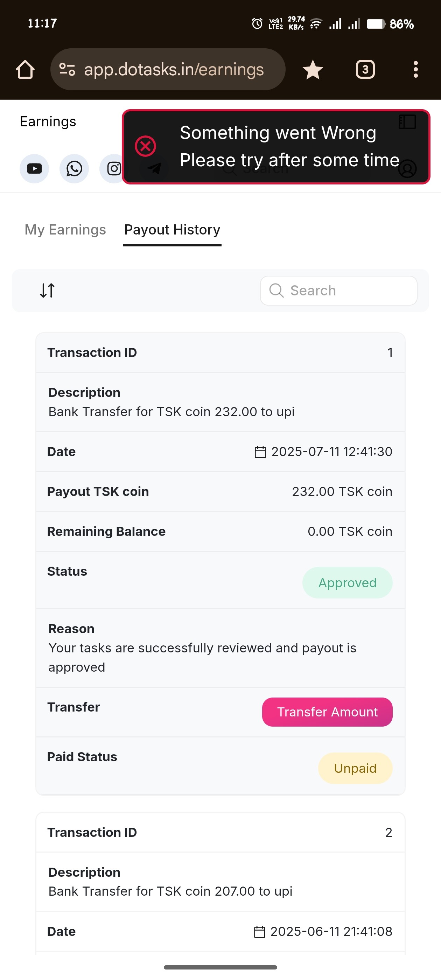Click the red error icon in toast
This screenshot has height=980, width=441.
(145, 146)
